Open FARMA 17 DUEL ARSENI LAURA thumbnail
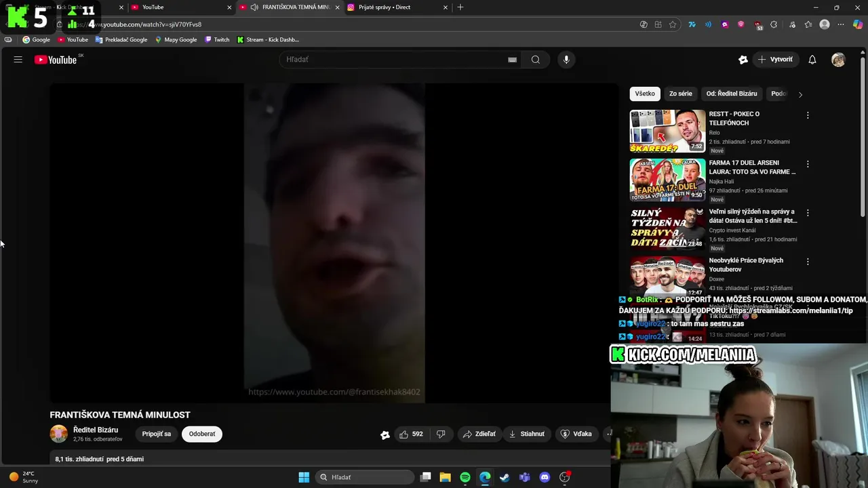The image size is (868, 488). (667, 180)
